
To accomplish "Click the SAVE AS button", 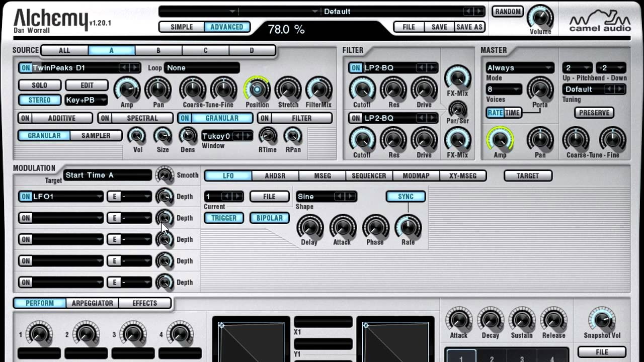I will coord(469,27).
